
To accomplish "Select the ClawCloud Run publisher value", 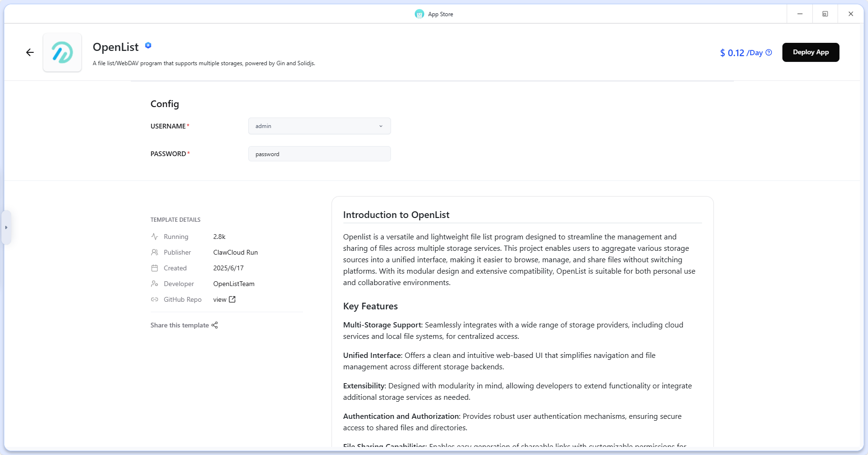I will (x=235, y=252).
